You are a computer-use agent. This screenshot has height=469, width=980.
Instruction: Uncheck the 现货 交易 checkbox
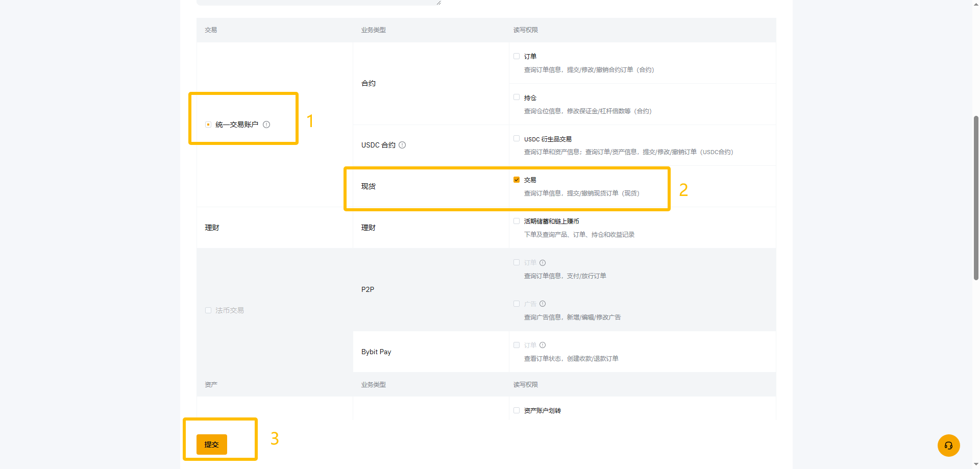517,180
